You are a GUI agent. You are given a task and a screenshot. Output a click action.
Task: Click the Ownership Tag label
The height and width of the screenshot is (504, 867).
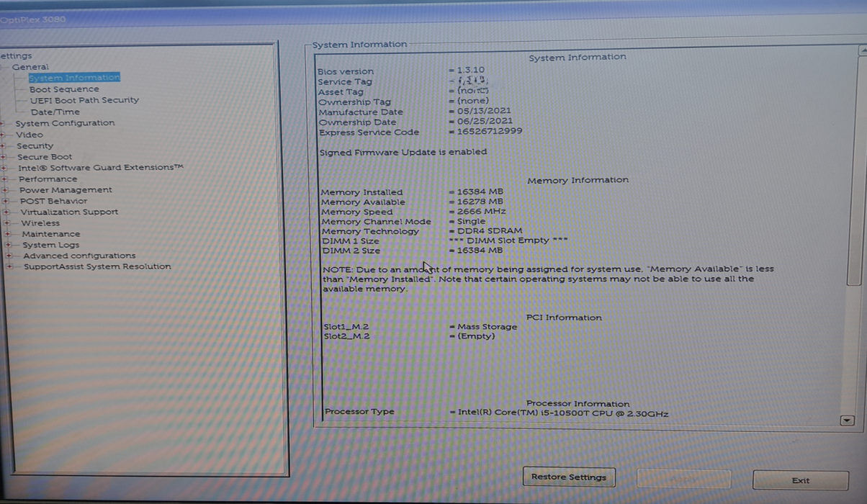tap(355, 102)
